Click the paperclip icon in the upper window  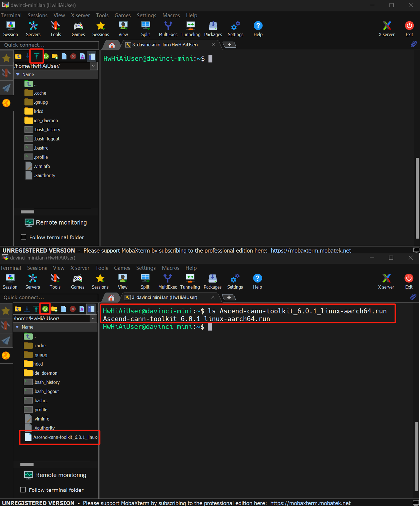(x=414, y=44)
